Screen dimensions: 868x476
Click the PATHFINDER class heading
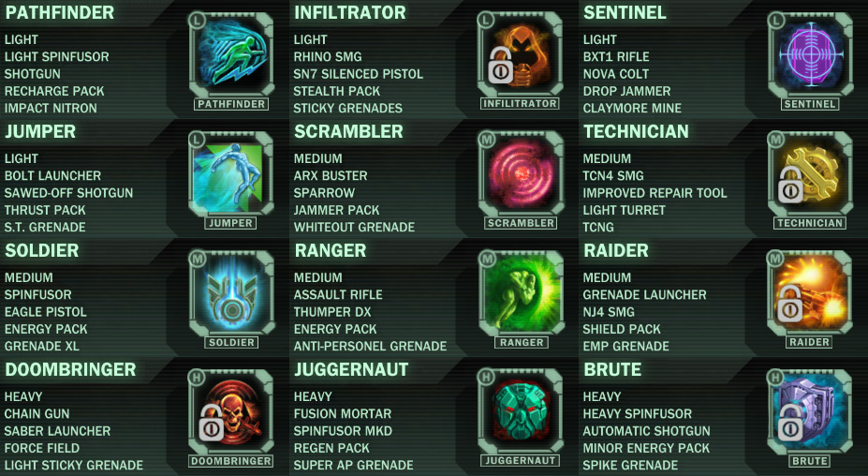(60, 13)
